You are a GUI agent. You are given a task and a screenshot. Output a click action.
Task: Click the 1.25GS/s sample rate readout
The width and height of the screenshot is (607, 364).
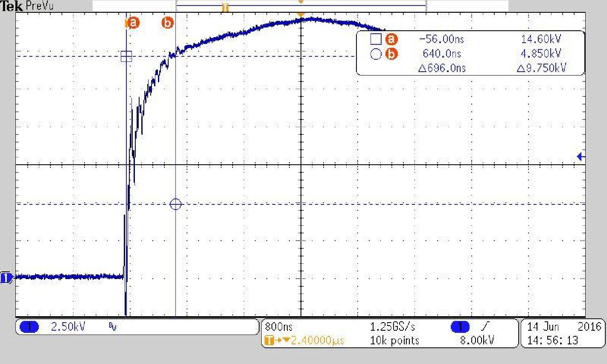point(392,327)
